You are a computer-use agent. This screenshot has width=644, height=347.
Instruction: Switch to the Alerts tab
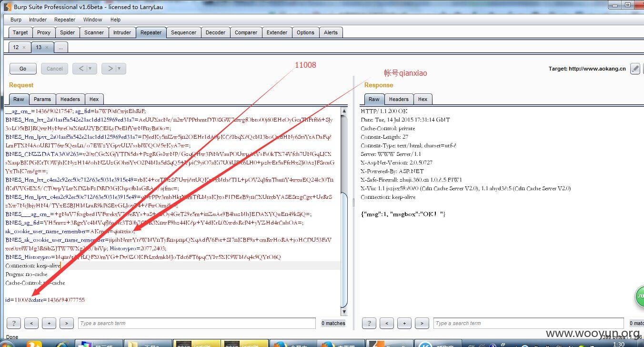click(x=331, y=32)
